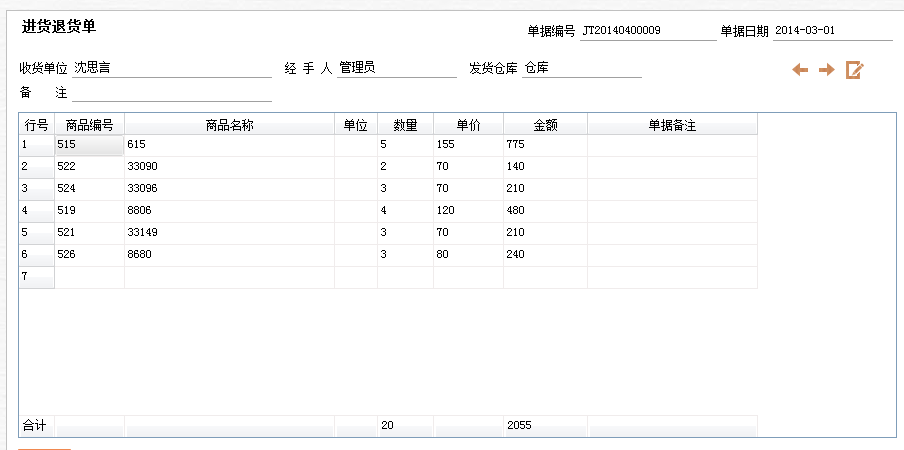Open the edit document pencil icon

[854, 70]
